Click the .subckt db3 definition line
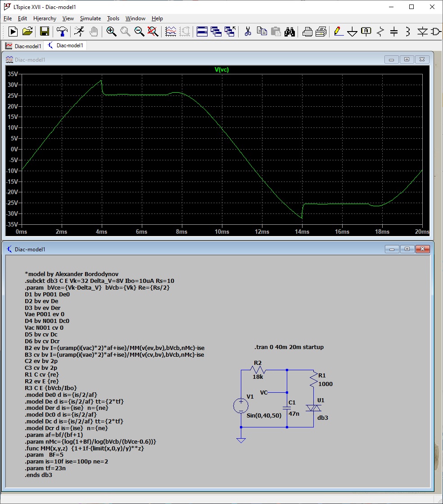 99,281
